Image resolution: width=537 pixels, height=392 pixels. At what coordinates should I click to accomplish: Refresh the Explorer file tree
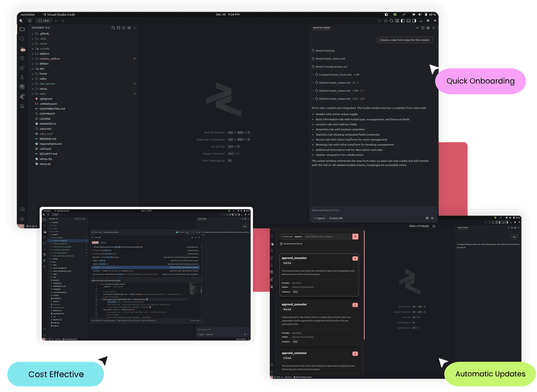[124, 28]
